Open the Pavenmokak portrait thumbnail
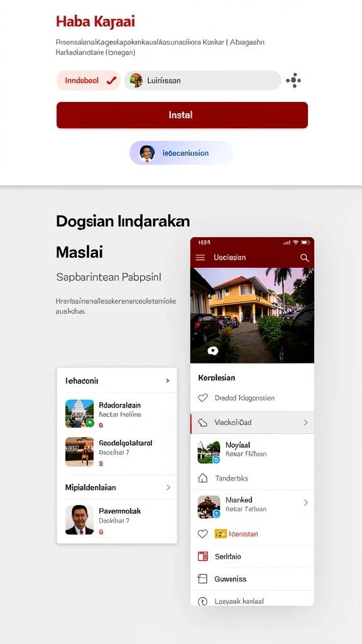Screen dimensions: 362x644 pos(80,520)
